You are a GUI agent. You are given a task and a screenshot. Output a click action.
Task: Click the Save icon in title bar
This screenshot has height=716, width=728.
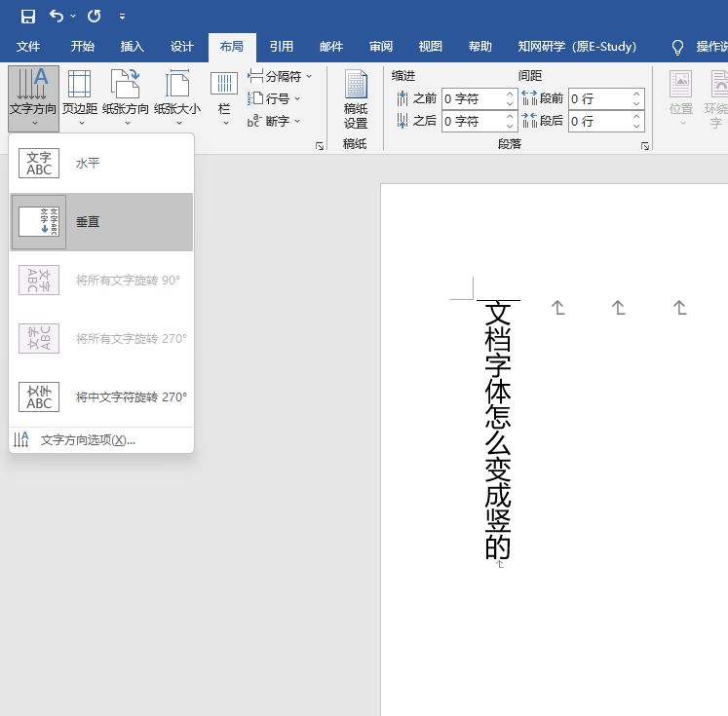click(27, 17)
